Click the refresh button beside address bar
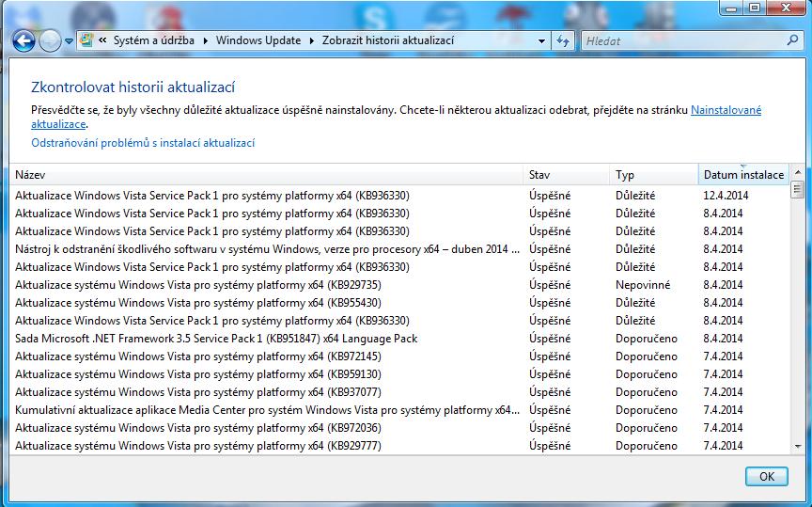 pyautogui.click(x=564, y=40)
